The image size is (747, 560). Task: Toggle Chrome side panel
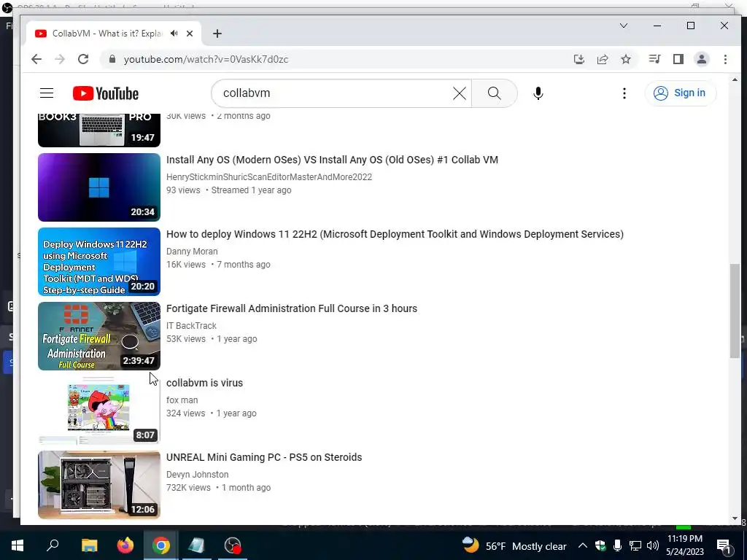(x=678, y=59)
